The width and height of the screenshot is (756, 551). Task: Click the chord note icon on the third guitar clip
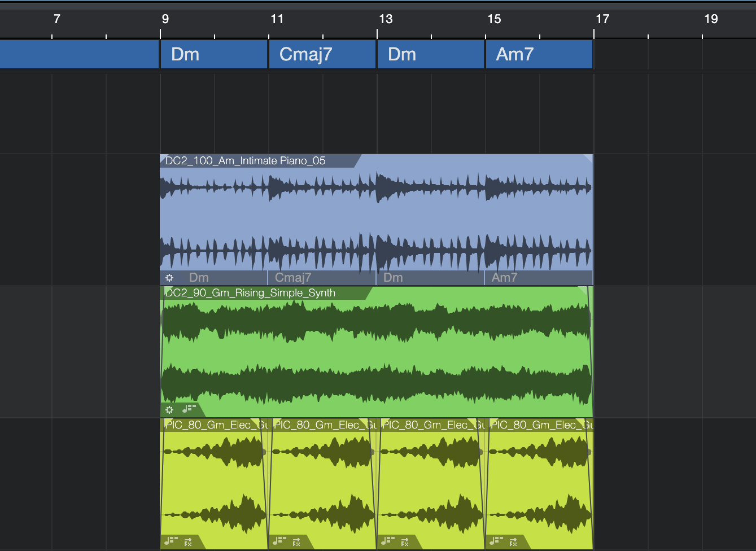pyautogui.click(x=387, y=541)
